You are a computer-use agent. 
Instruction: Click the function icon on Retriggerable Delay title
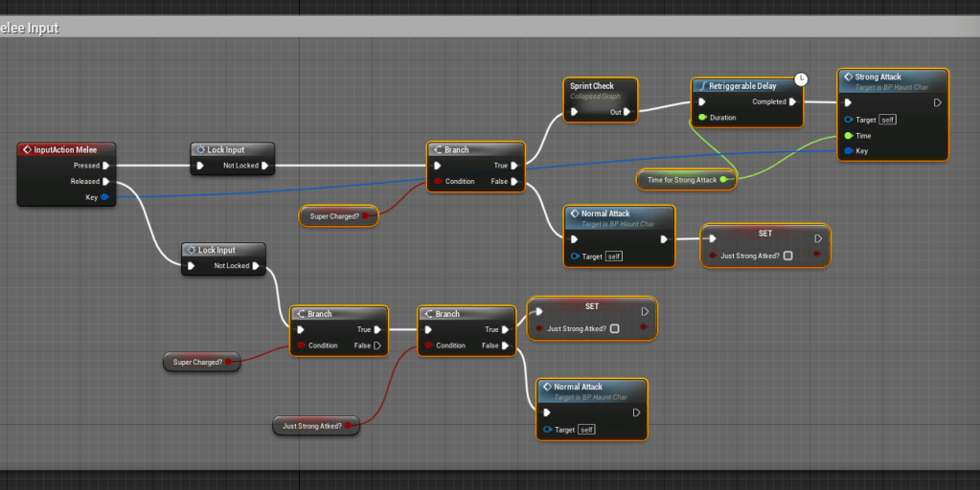pos(702,86)
